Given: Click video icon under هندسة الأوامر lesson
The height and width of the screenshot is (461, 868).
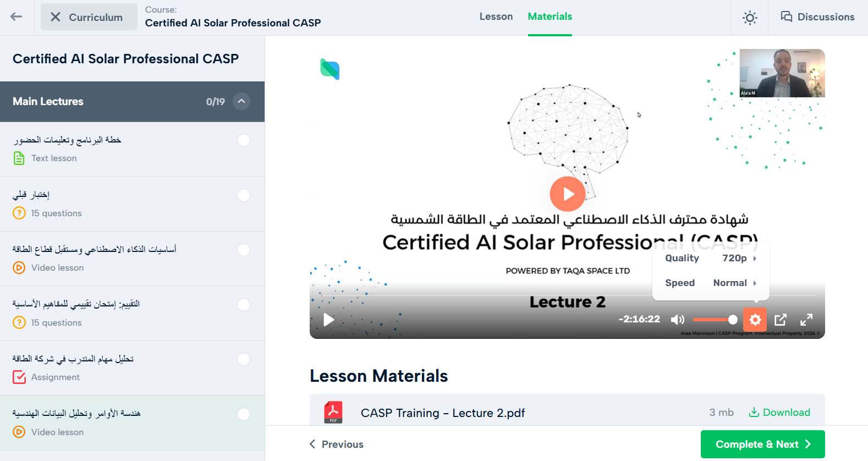Looking at the screenshot, I should tap(19, 432).
